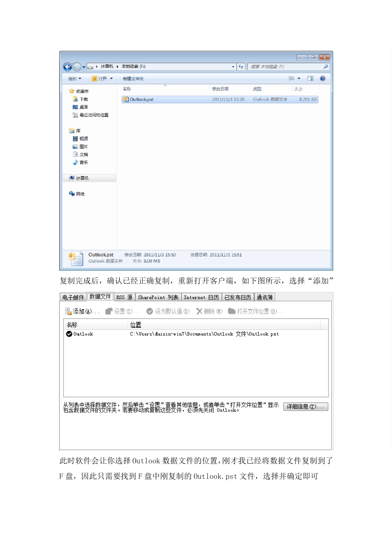This screenshot has width=392, height=555.
Task: Click 打开文件位置(O)...
Action: (256, 311)
